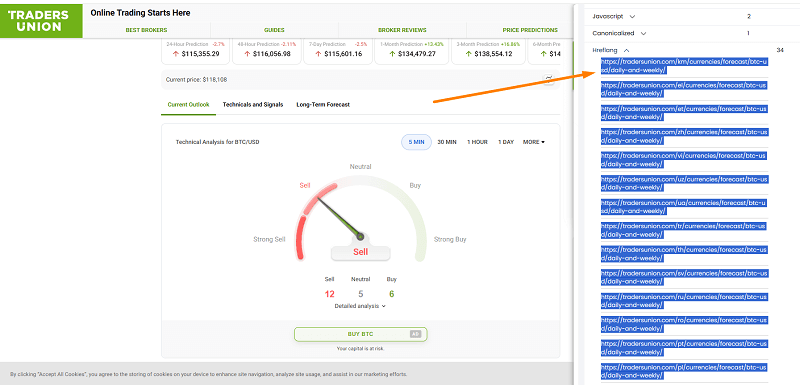
Task: Select the 30 MIN timeframe
Action: coord(447,142)
